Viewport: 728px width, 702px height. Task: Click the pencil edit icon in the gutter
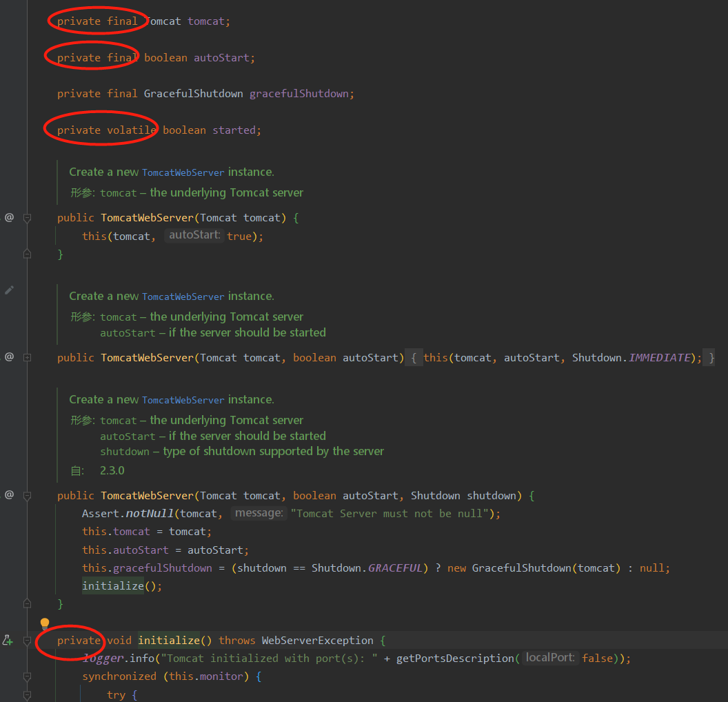point(9,290)
